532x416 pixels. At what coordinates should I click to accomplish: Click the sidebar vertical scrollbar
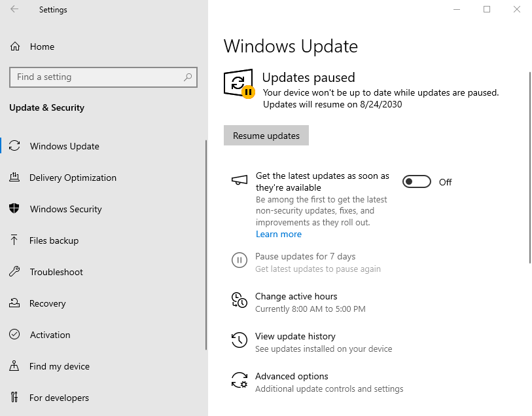pos(206,245)
